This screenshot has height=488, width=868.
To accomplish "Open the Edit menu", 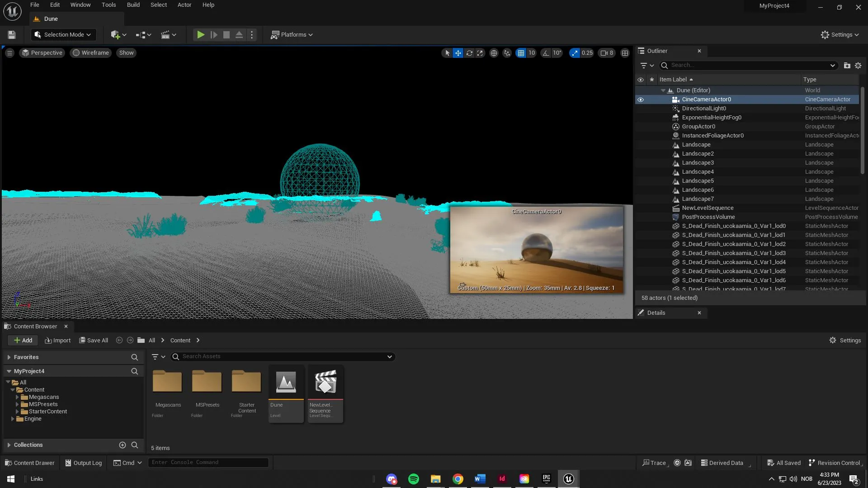I will 55,5.
